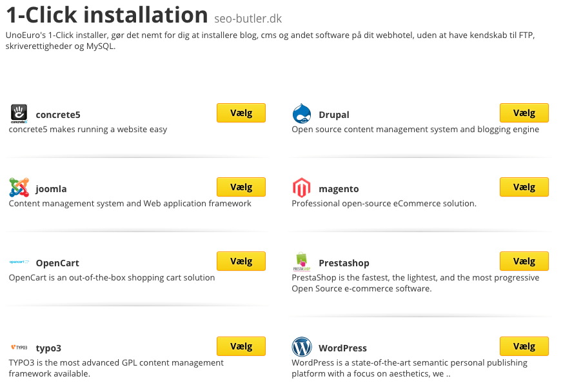Click the Prestashop shop logo icon
The width and height of the screenshot is (563, 392).
coord(302,262)
